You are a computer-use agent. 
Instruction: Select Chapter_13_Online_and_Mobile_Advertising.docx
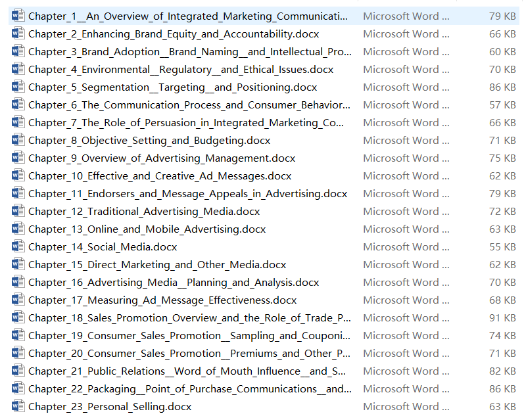[147, 229]
